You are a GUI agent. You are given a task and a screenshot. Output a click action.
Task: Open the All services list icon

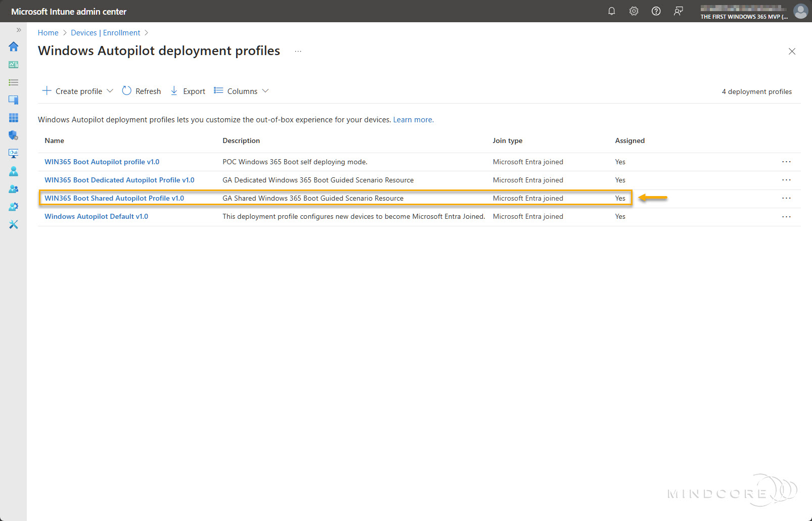coord(14,82)
